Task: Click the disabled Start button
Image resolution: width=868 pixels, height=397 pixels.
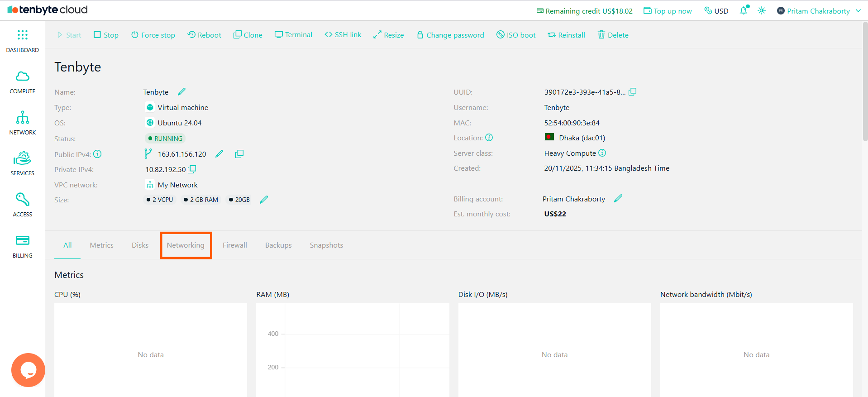Action: 69,35
